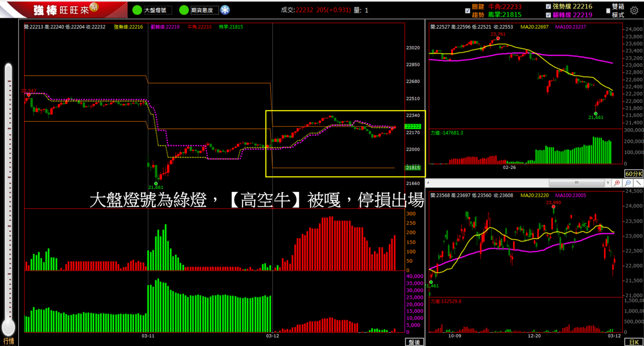
Task: Click the 期貨態度 green light indicator
Action: 184,10
